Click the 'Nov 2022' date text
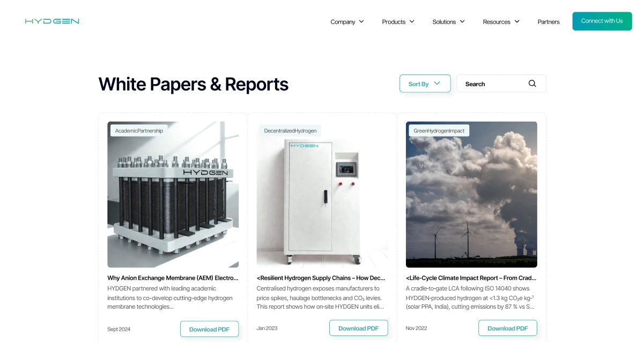Image resolution: width=644 pixels, height=343 pixels. [x=417, y=328]
